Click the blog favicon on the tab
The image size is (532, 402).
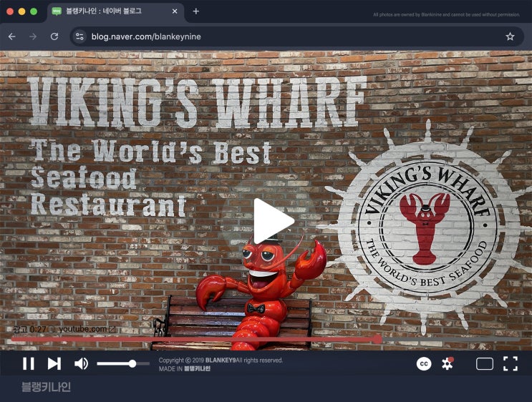tap(57, 11)
